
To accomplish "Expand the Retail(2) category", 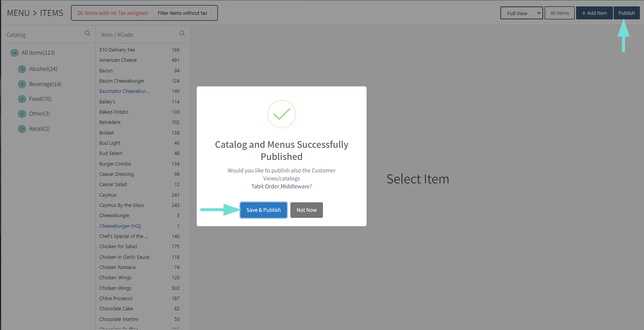I will [22, 129].
